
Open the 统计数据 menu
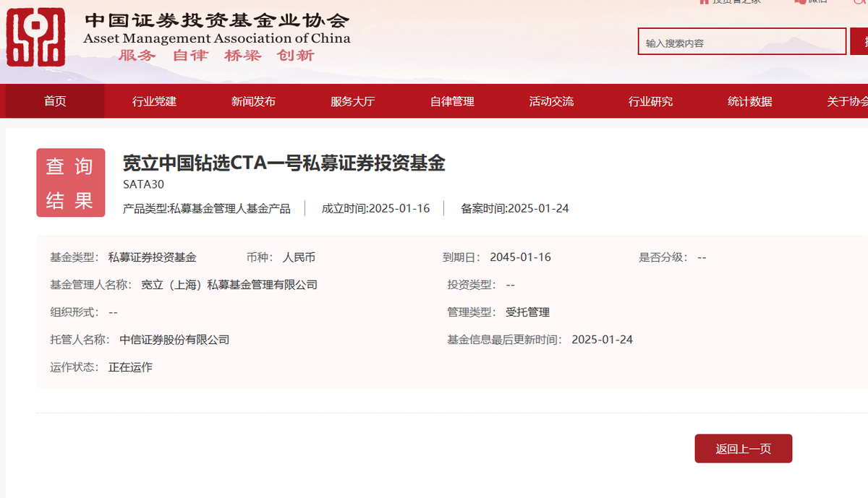point(749,101)
